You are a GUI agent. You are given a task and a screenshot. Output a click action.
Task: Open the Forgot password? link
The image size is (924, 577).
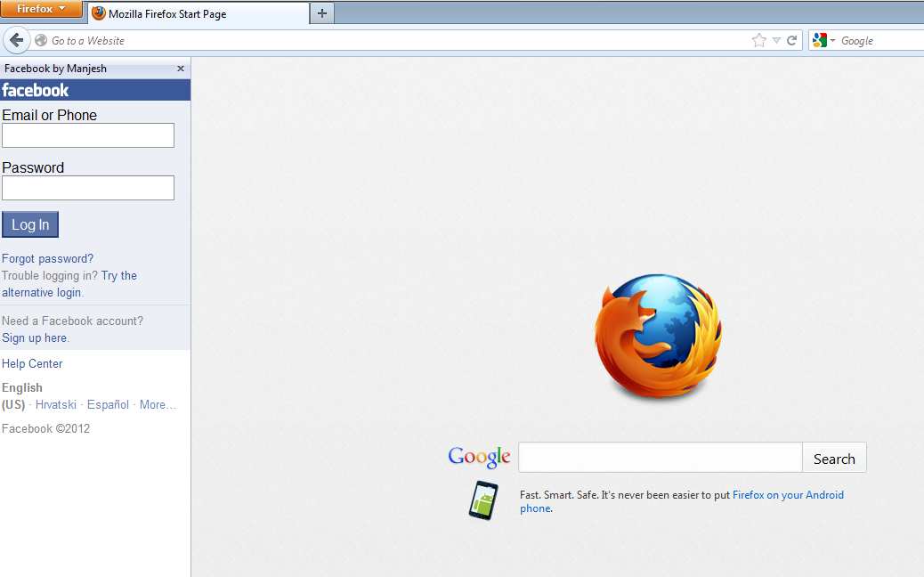pyautogui.click(x=47, y=259)
